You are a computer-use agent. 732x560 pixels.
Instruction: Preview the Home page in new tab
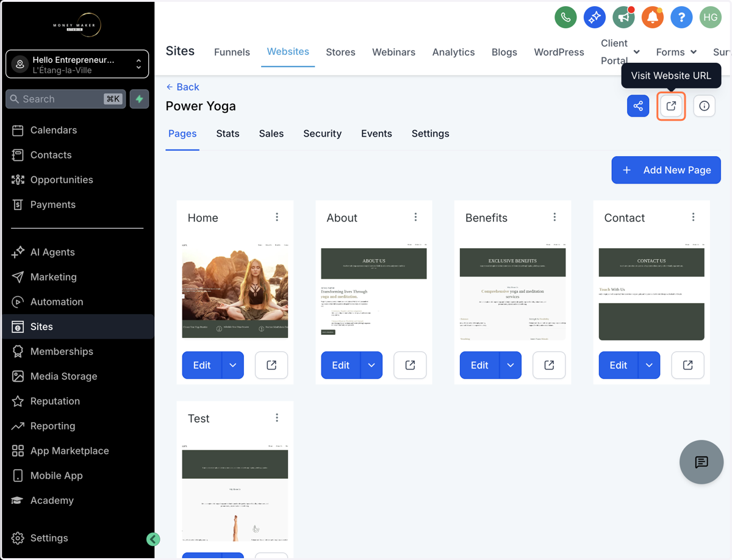[x=271, y=365]
